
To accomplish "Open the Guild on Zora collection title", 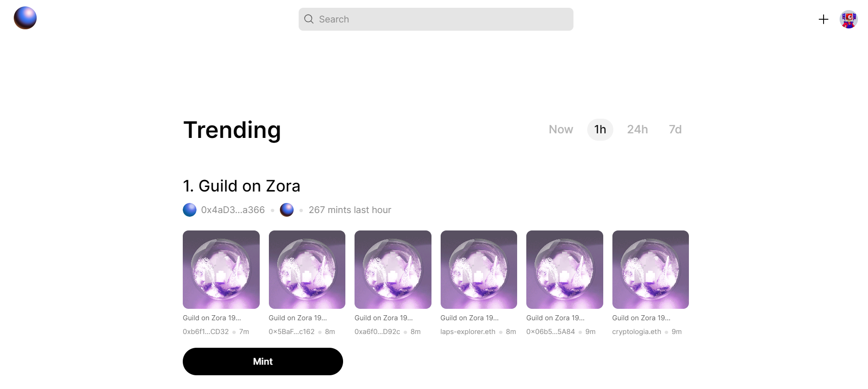I will [241, 186].
